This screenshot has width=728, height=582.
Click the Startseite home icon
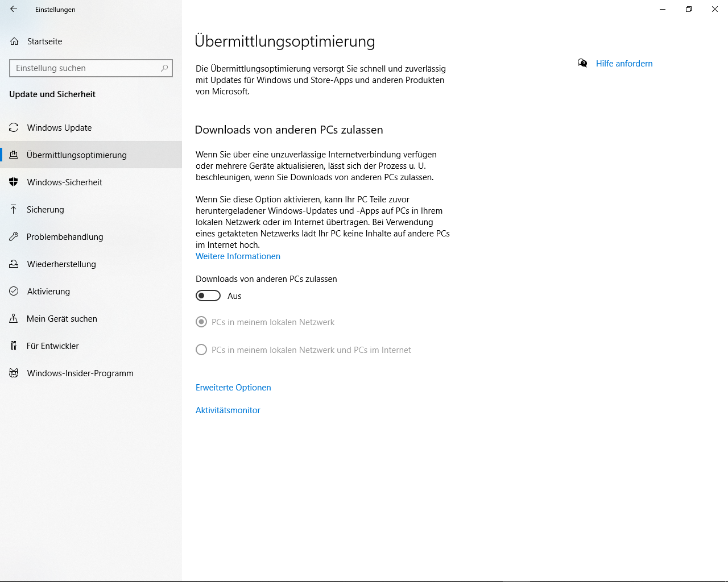coord(14,41)
